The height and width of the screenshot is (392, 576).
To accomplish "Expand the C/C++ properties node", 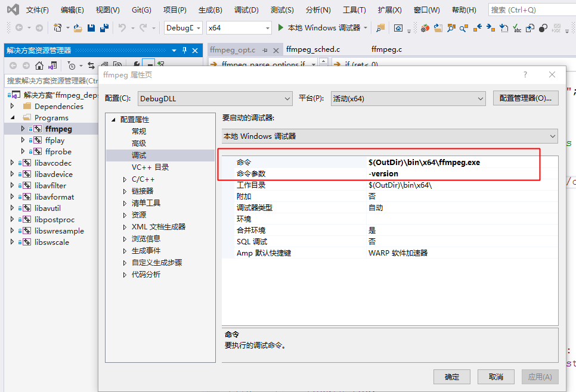I will tap(125, 179).
